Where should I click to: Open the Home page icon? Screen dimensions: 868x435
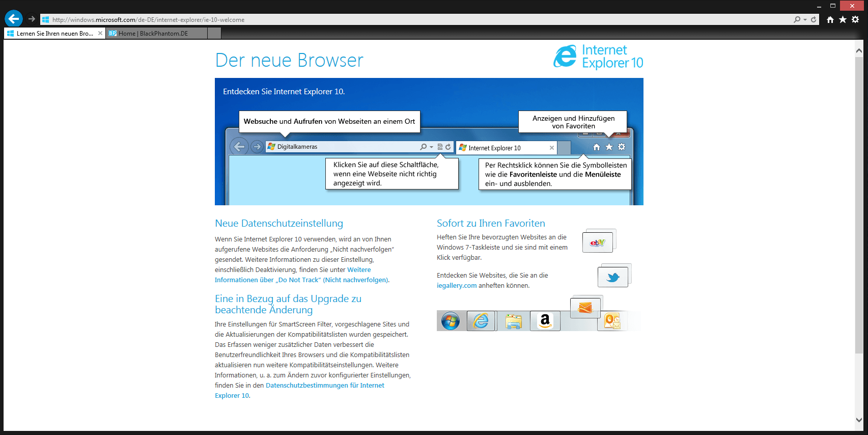click(x=830, y=19)
